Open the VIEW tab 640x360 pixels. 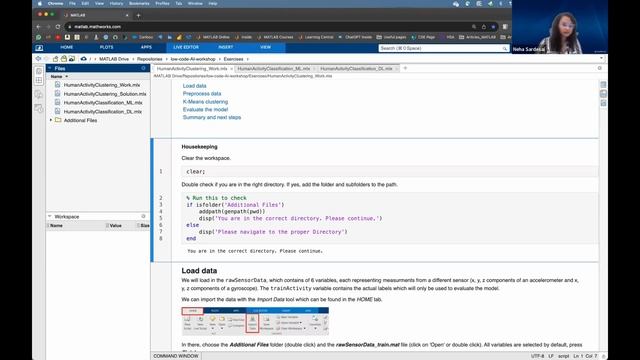(x=265, y=47)
